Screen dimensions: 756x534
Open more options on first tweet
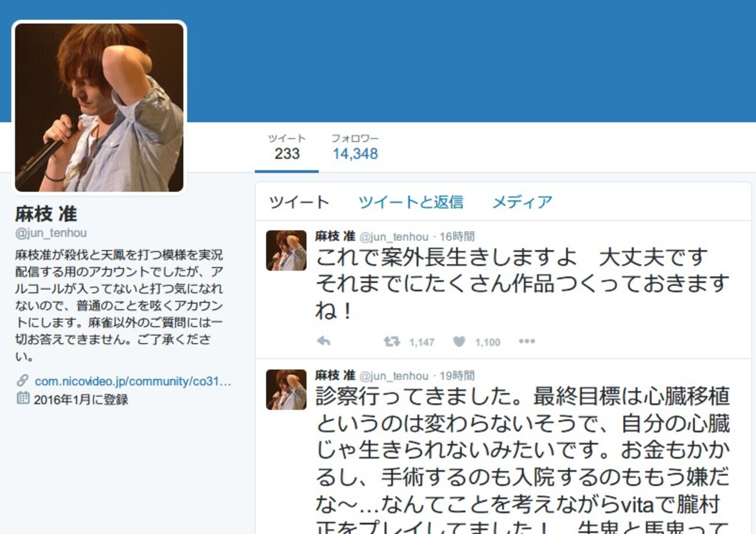point(527,341)
